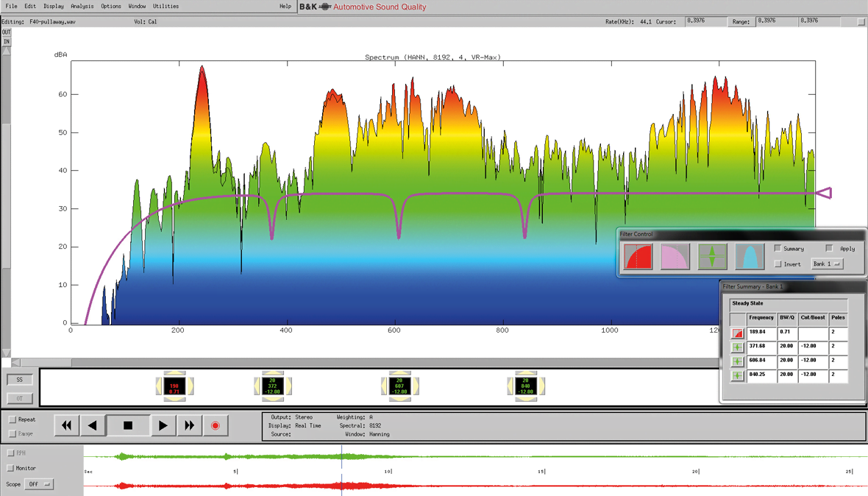Click the up arrow above the 372 handle
Screen dimensions: 868x496
click(x=272, y=374)
